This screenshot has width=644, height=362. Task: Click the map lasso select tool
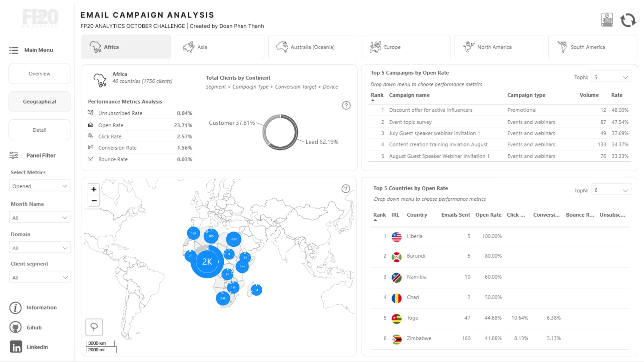[x=94, y=327]
